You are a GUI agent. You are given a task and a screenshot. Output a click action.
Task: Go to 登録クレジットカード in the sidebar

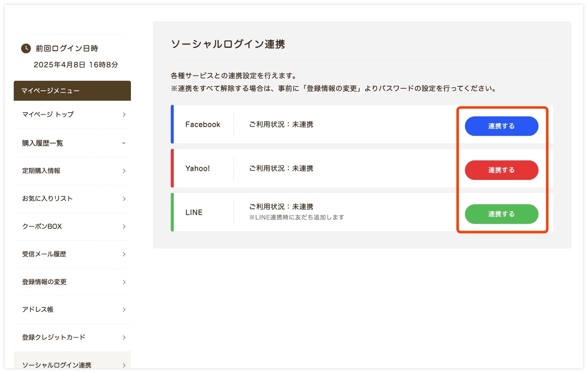point(72,338)
